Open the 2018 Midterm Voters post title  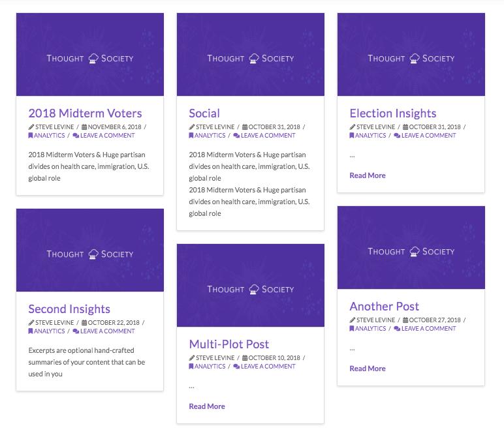tap(85, 114)
